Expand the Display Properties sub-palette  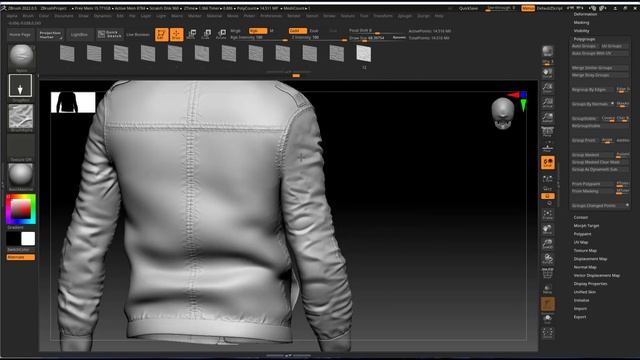[590, 284]
